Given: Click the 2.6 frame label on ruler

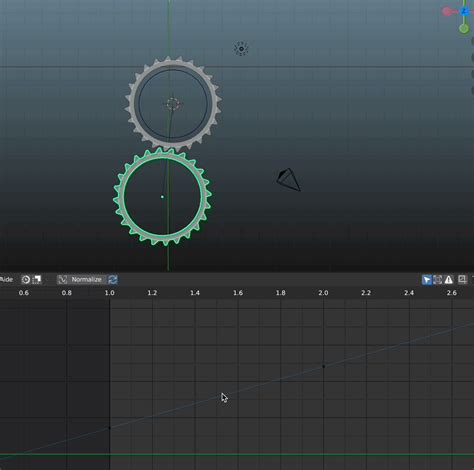Looking at the screenshot, I should tap(451, 293).
